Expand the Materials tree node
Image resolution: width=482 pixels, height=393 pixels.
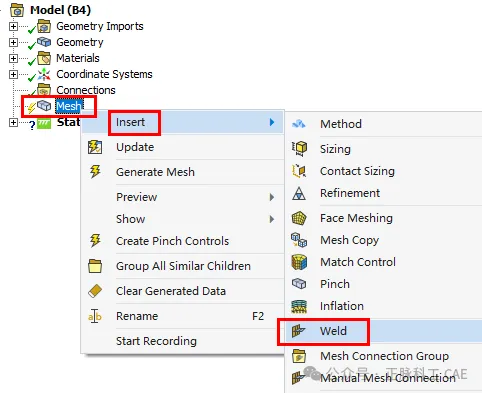click(x=13, y=58)
